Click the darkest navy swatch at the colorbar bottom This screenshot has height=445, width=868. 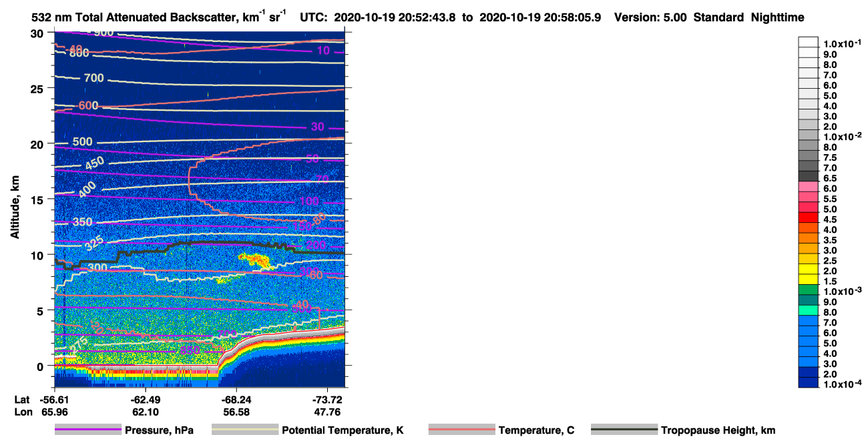click(809, 382)
